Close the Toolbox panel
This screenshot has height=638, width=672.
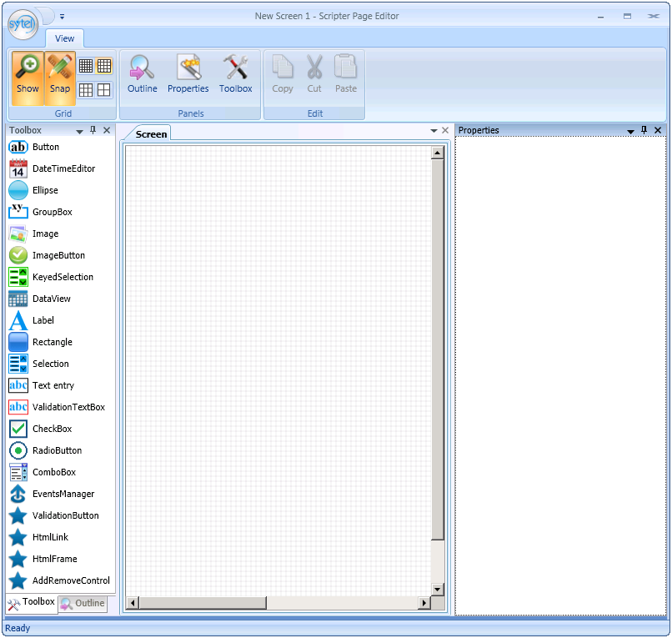point(107,130)
